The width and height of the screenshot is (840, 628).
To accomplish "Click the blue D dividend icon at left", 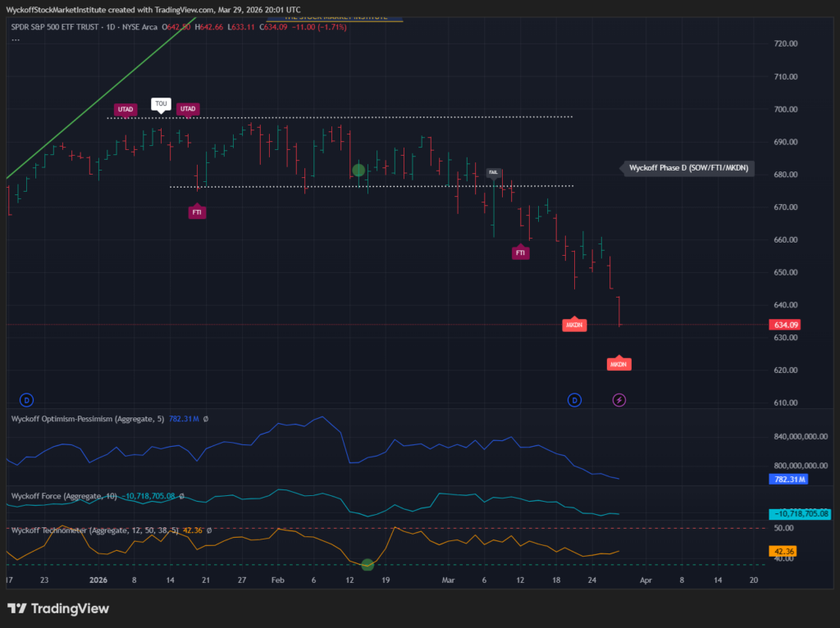I will pyautogui.click(x=26, y=400).
